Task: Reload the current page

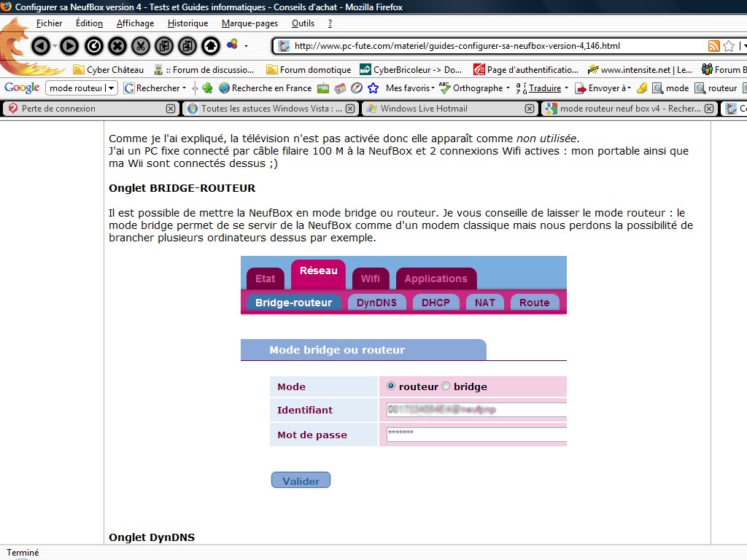Action: 93,46
